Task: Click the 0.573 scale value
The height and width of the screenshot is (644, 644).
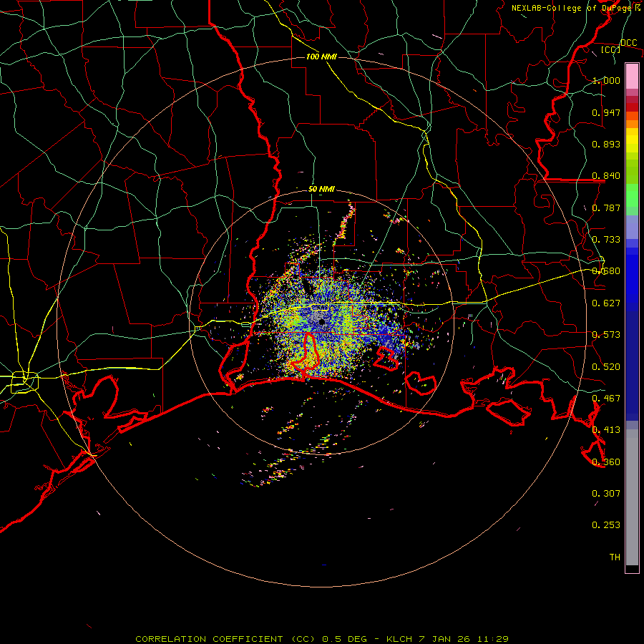Action: click(x=606, y=335)
